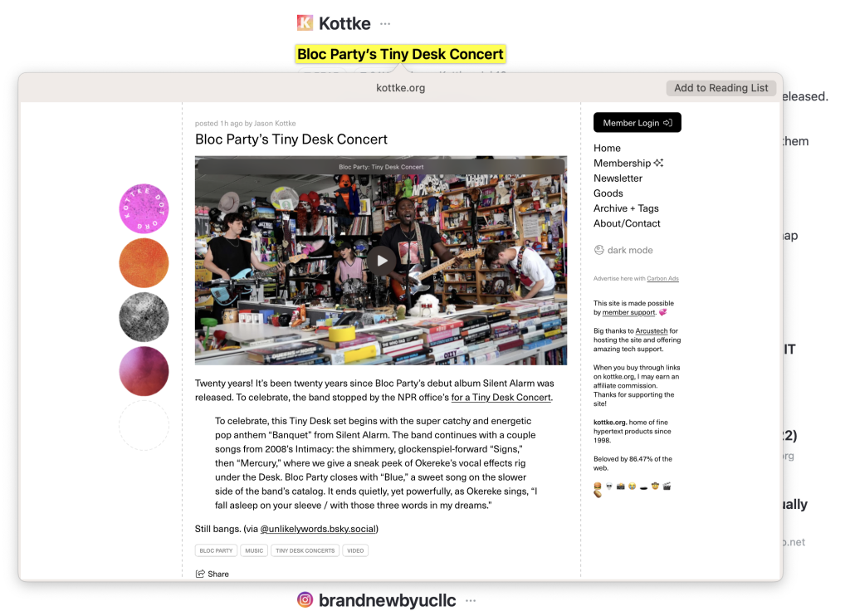Screen dimensions: 850x616
Task: Play the Bloc Party Tiny Desk video
Action: tap(382, 261)
